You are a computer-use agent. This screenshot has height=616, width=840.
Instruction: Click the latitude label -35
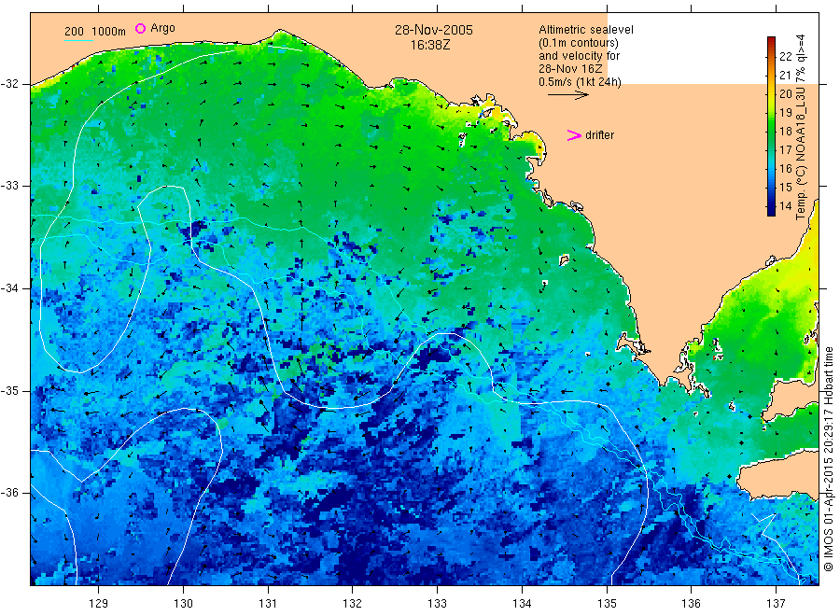click(9, 391)
